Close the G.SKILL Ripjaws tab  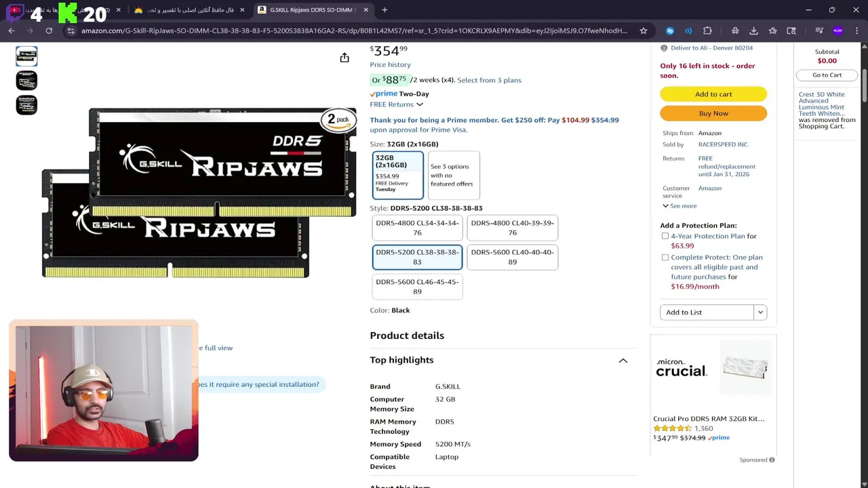[366, 10]
